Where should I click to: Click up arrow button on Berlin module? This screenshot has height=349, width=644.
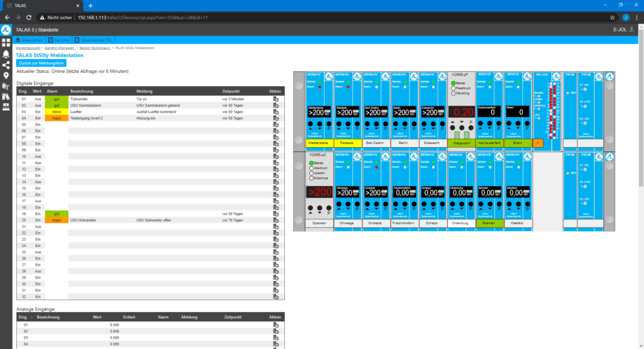pyautogui.click(x=395, y=125)
